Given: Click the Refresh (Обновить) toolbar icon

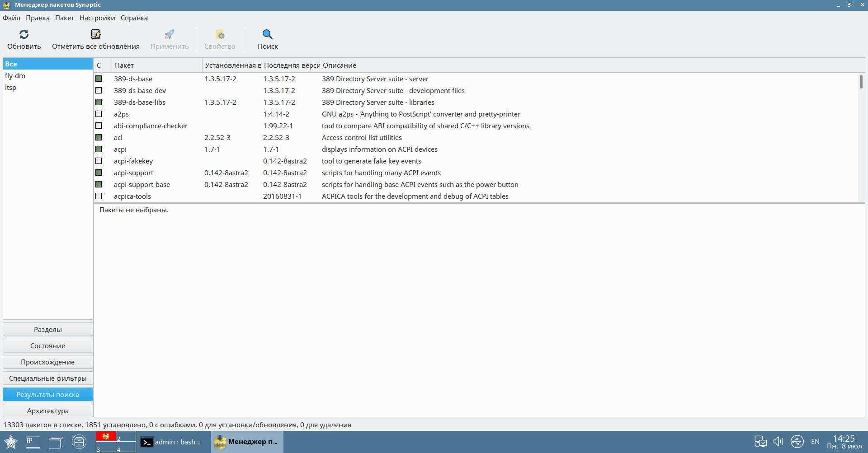Looking at the screenshot, I should (x=24, y=35).
